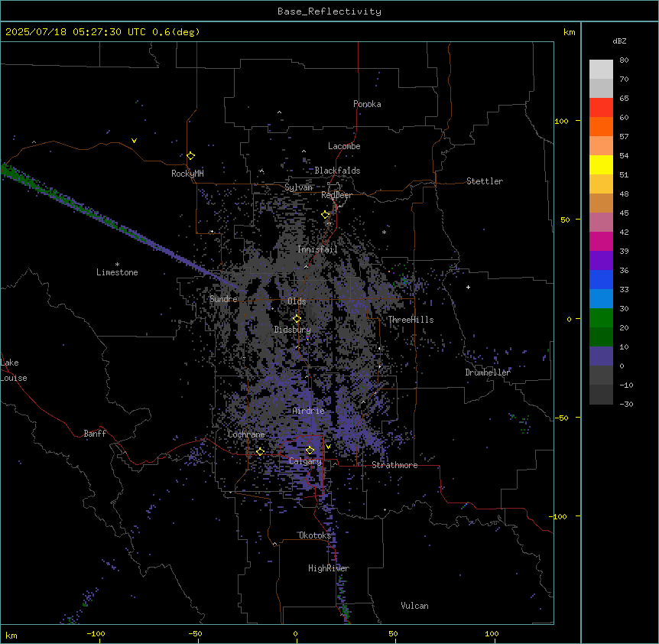
Task: Click the Limestone label
Action: pos(117,272)
